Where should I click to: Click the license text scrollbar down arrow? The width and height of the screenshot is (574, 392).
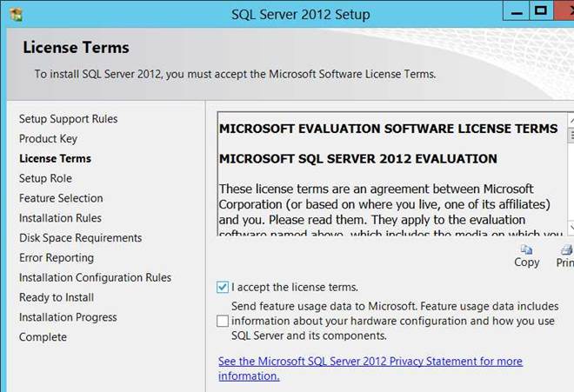[571, 228]
